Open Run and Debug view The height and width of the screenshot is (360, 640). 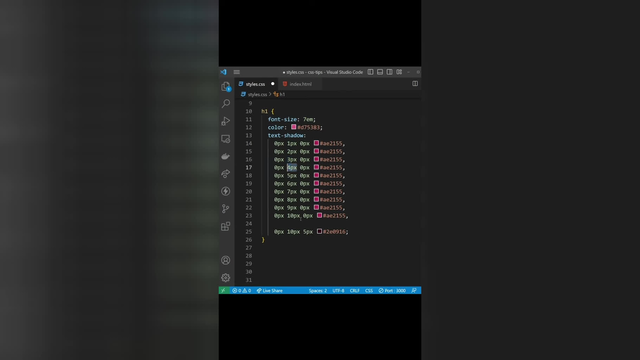tap(226, 121)
